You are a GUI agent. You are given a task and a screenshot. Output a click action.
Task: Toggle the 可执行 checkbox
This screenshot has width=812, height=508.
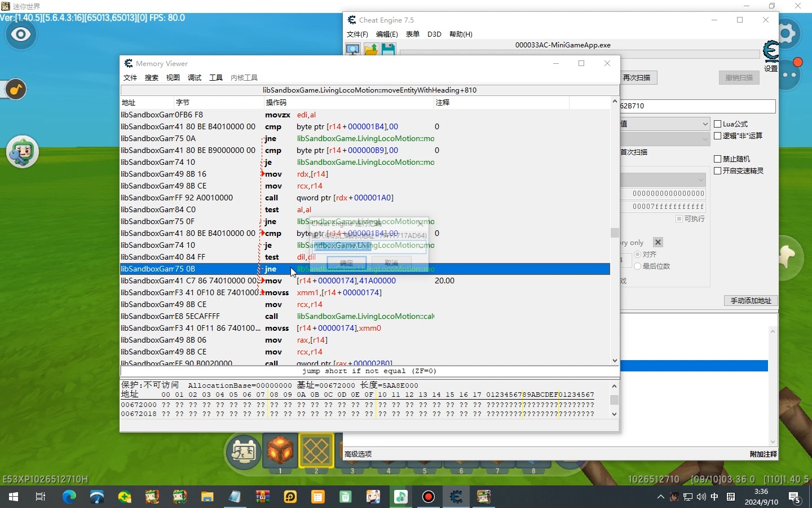[x=679, y=218]
